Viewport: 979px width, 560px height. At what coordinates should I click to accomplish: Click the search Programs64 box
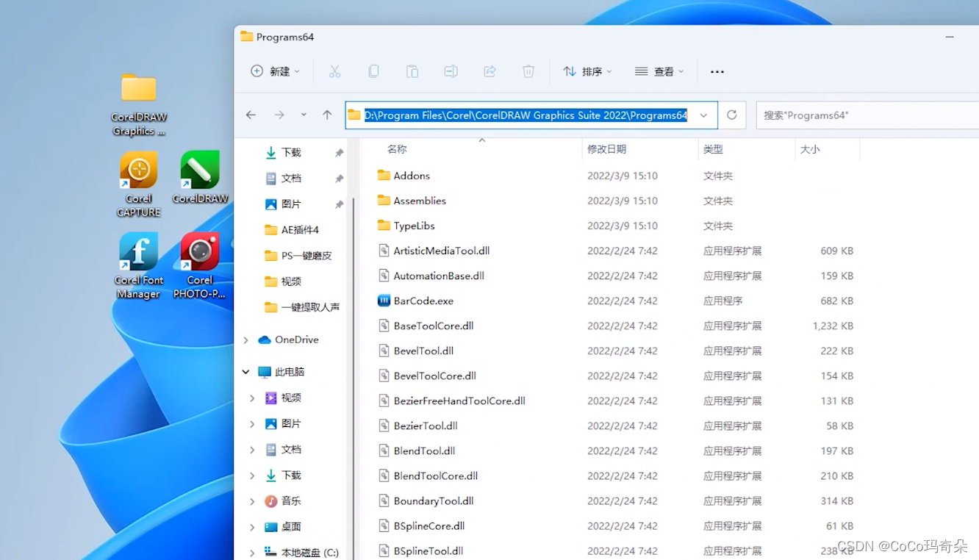pos(867,115)
